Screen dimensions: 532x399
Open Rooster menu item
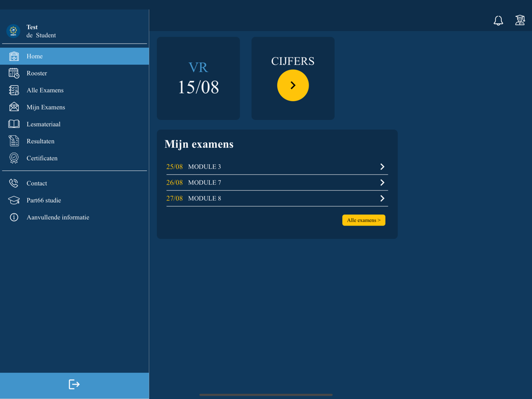tap(74, 73)
